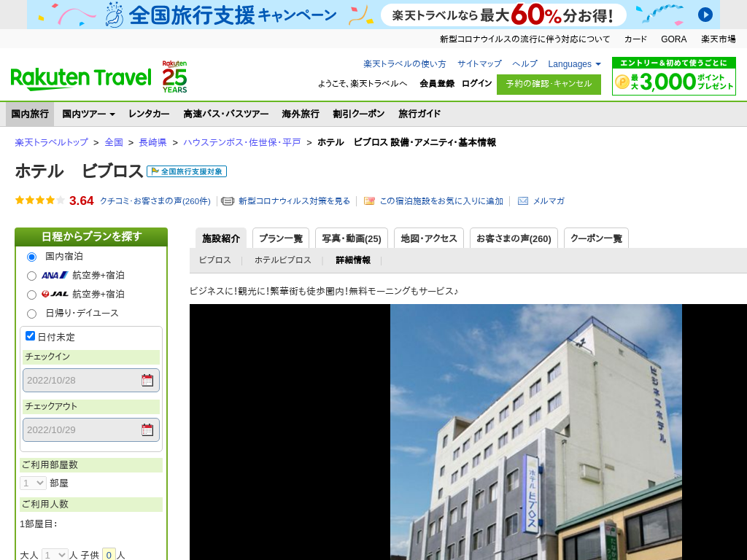Open the サイトマップ link
This screenshot has width=747, height=560.
[479, 64]
